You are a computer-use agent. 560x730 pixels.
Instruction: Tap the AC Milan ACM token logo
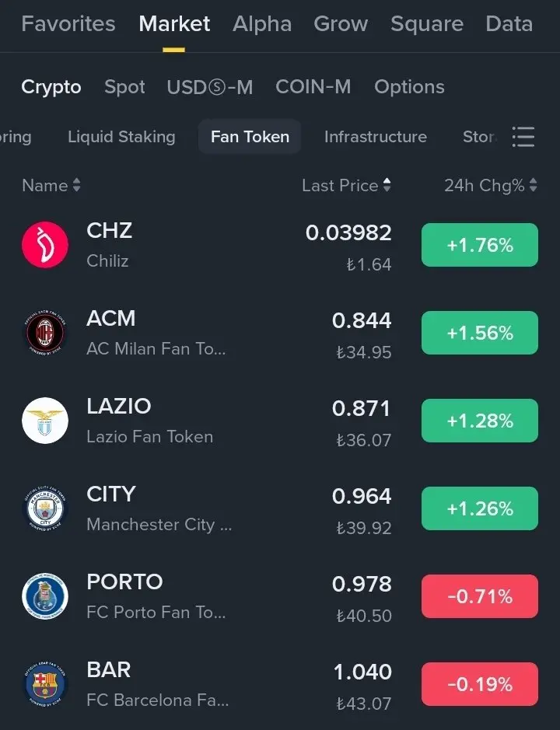click(x=45, y=333)
